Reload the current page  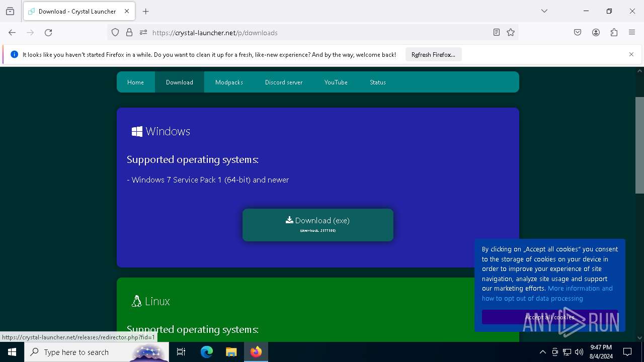click(x=48, y=33)
